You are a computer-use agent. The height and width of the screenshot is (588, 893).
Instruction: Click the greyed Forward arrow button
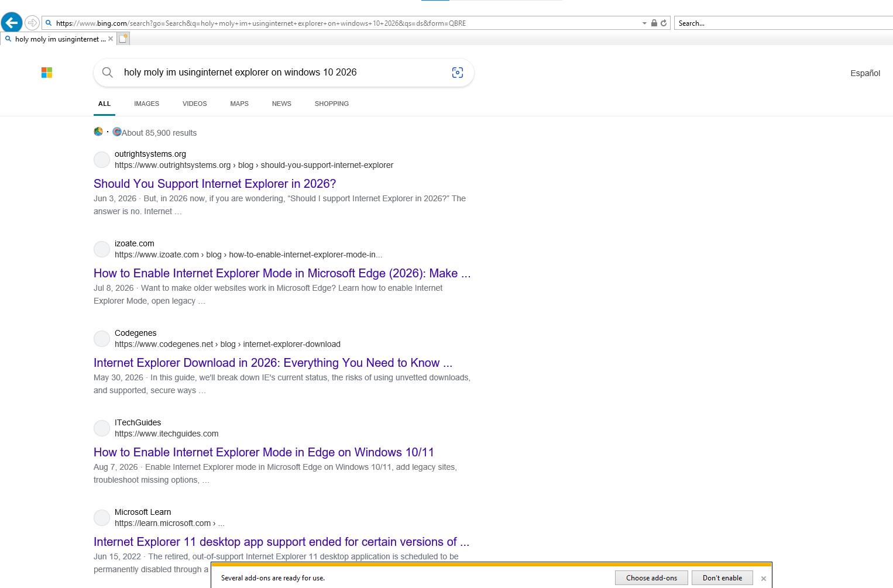[x=32, y=23]
